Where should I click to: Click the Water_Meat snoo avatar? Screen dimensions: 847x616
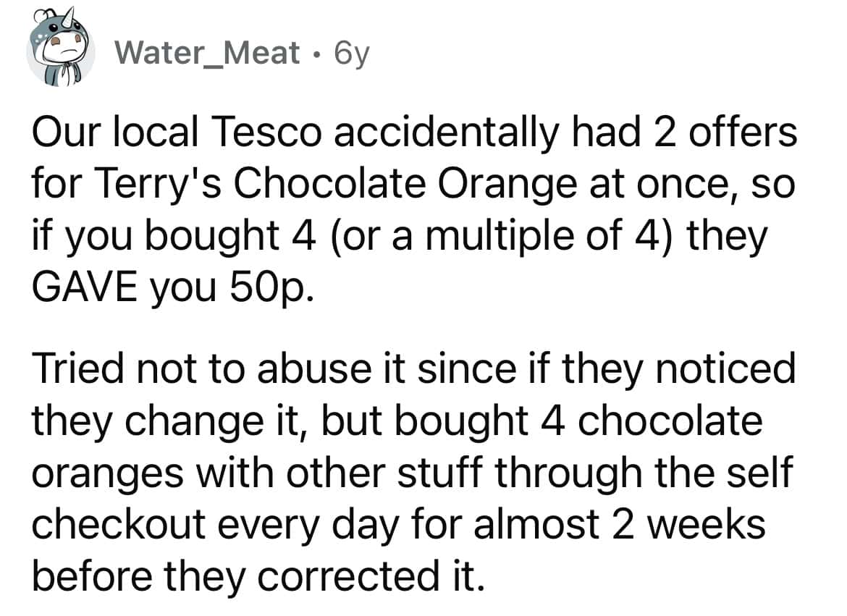61,51
